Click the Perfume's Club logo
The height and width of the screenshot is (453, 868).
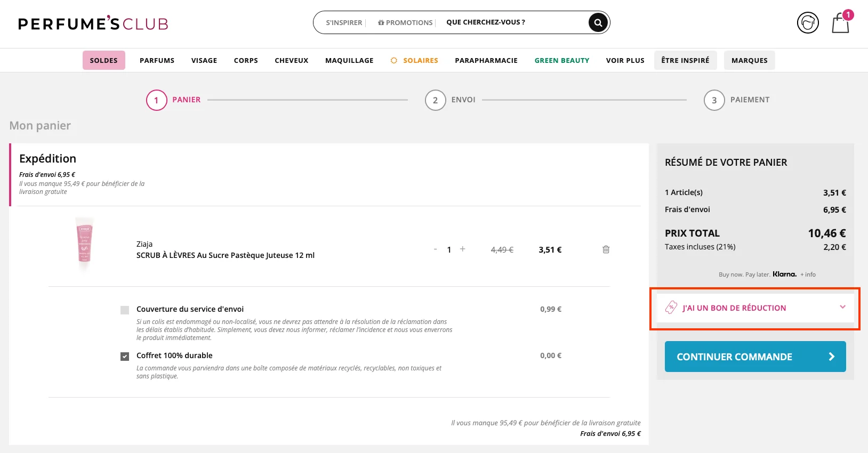[x=93, y=23]
